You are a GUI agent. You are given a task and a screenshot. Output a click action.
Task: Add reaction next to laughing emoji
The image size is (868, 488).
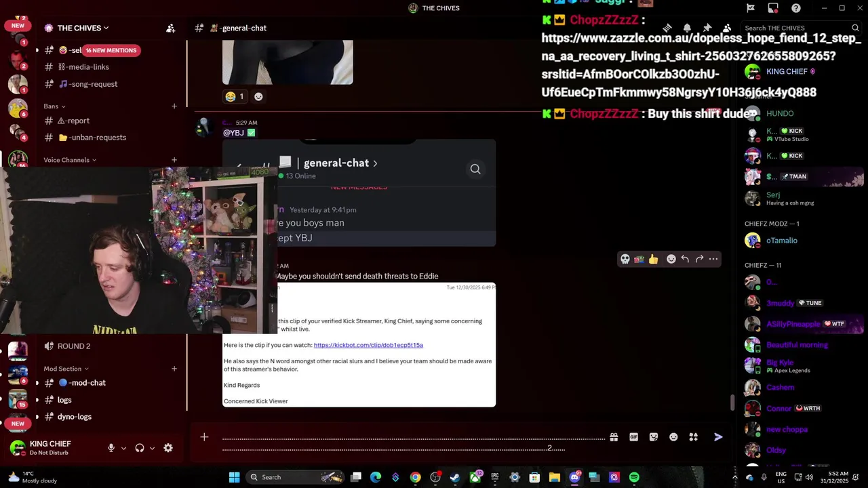(x=258, y=96)
